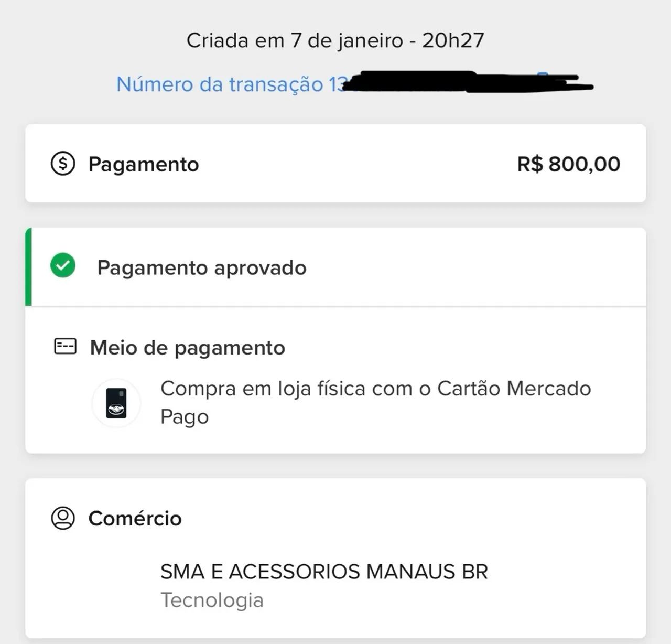Select the Comércio section header
671x644 pixels.
click(135, 519)
